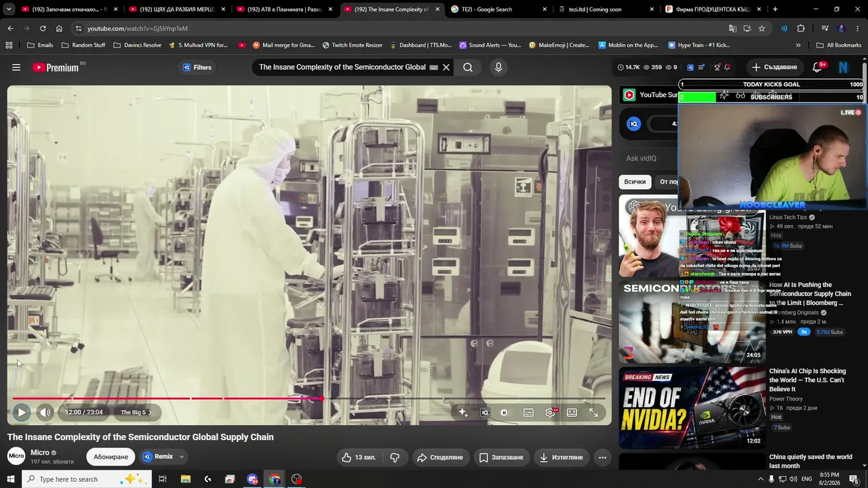This screenshot has height=488, width=868.
Task: Open the Davinci Resolve bookmarks folder
Action: [137, 45]
